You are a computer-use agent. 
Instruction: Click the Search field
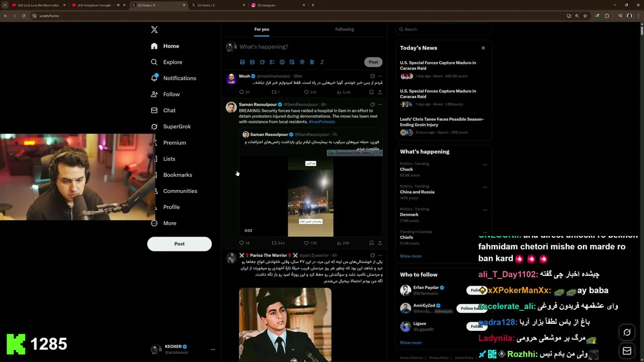(443, 29)
